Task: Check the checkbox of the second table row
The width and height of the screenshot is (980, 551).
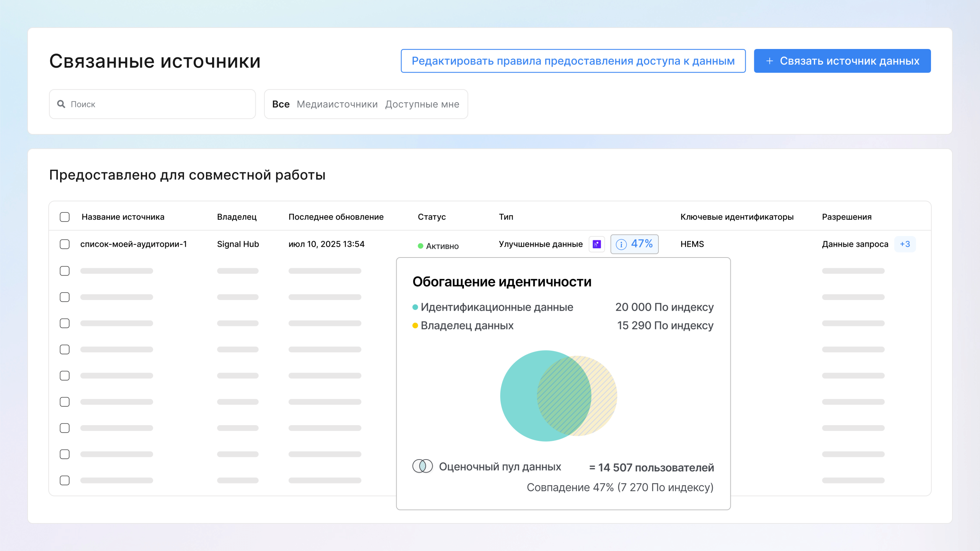Action: [64, 271]
